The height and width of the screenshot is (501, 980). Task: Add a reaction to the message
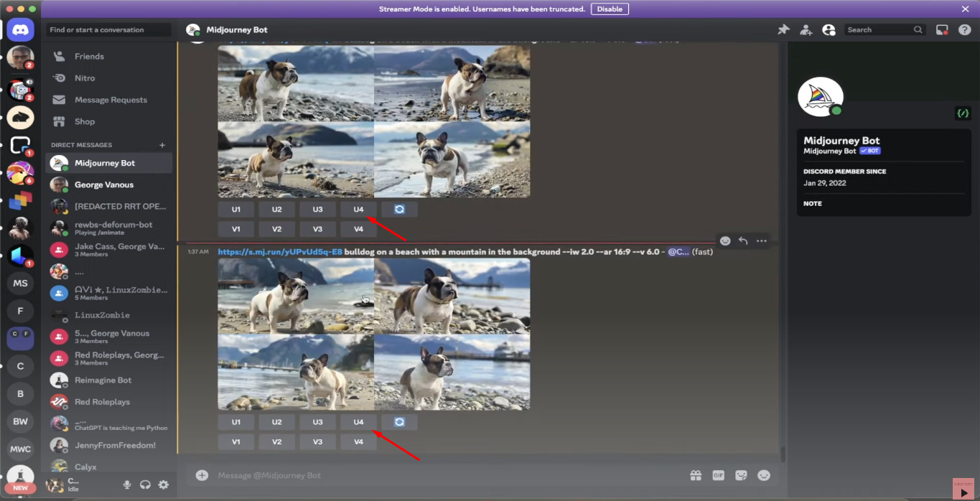pos(725,240)
